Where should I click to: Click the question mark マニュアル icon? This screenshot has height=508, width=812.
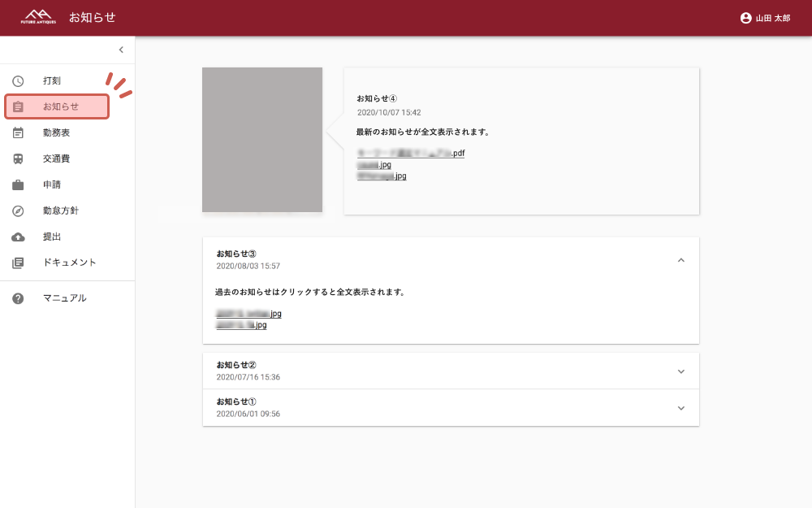click(18, 298)
